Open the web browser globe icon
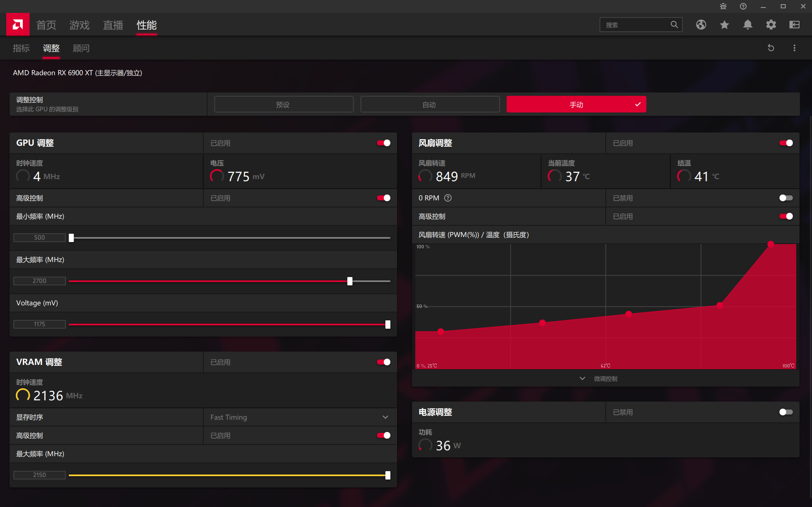 [x=701, y=25]
